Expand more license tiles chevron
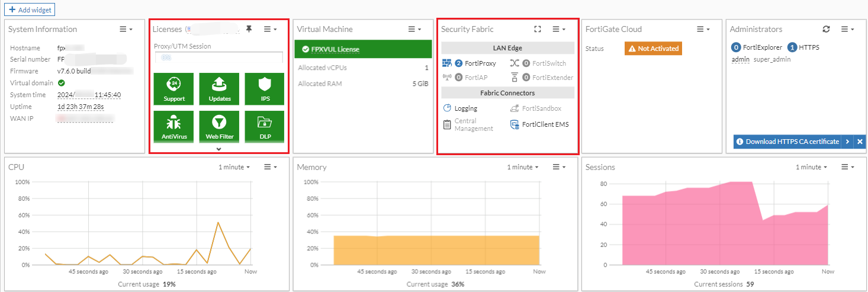Viewport: 868px width, 292px height. (219, 149)
